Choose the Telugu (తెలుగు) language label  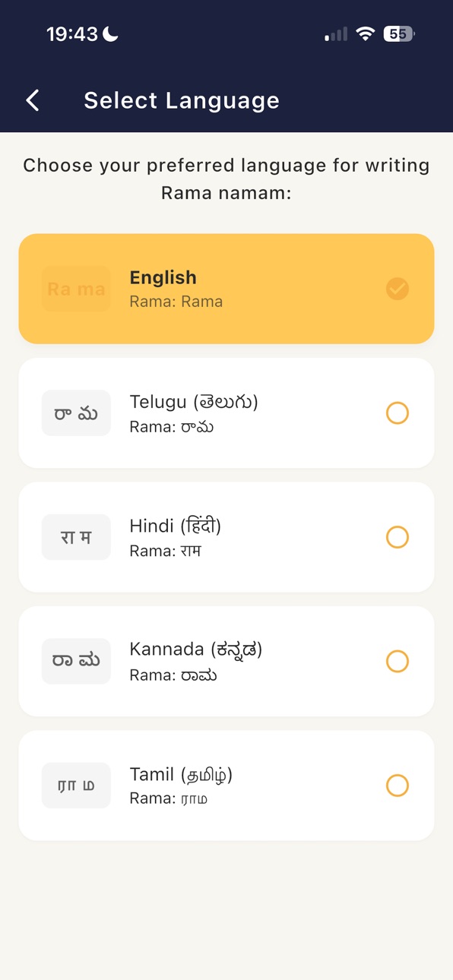(194, 402)
